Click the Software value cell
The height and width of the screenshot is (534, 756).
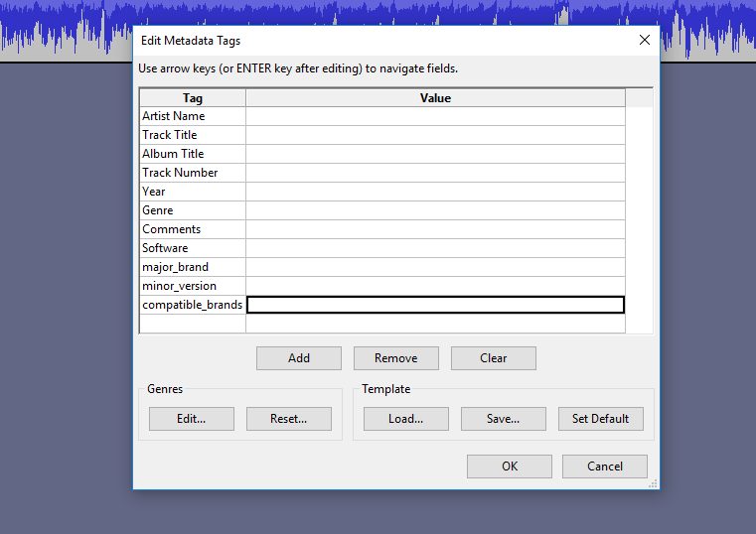(435, 248)
